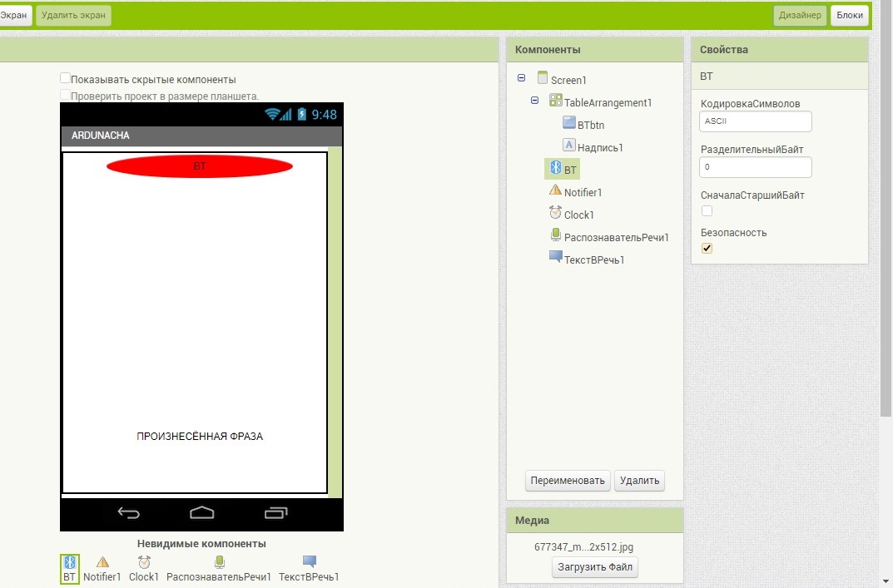Click ТекстВРечь1 icon below the phone preview
This screenshot has width=893, height=588.
tap(309, 562)
